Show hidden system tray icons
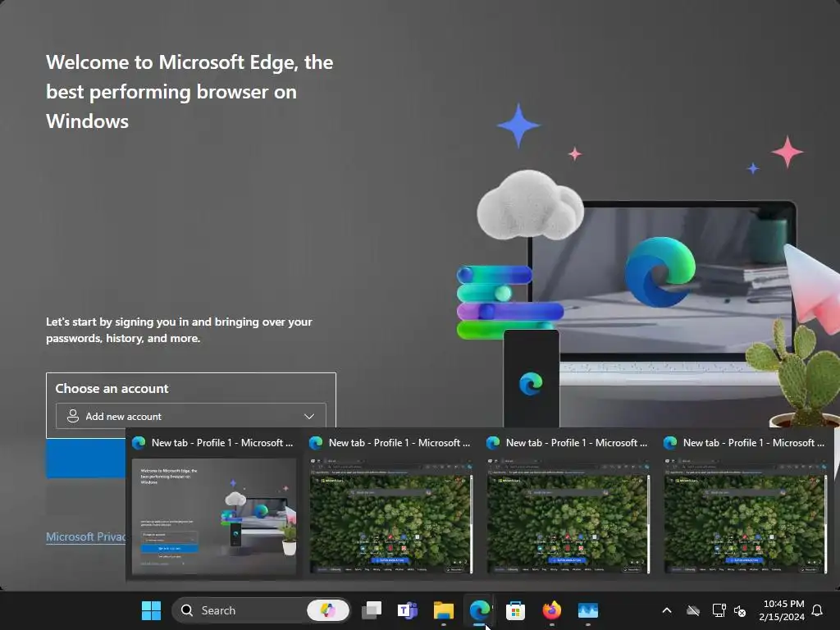Screen dimensions: 840x630 coord(667,610)
